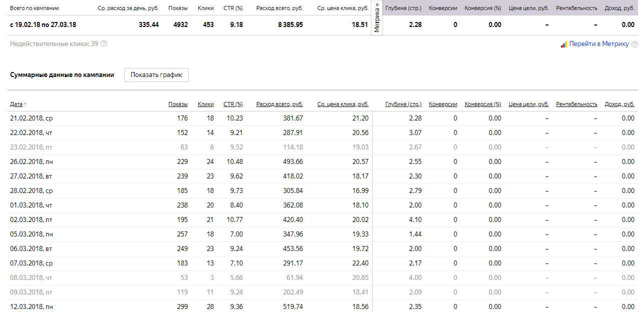Image resolution: width=644 pixels, height=312 pixels.
Task: Open the Перейти в Метрику link
Action: [x=599, y=44]
